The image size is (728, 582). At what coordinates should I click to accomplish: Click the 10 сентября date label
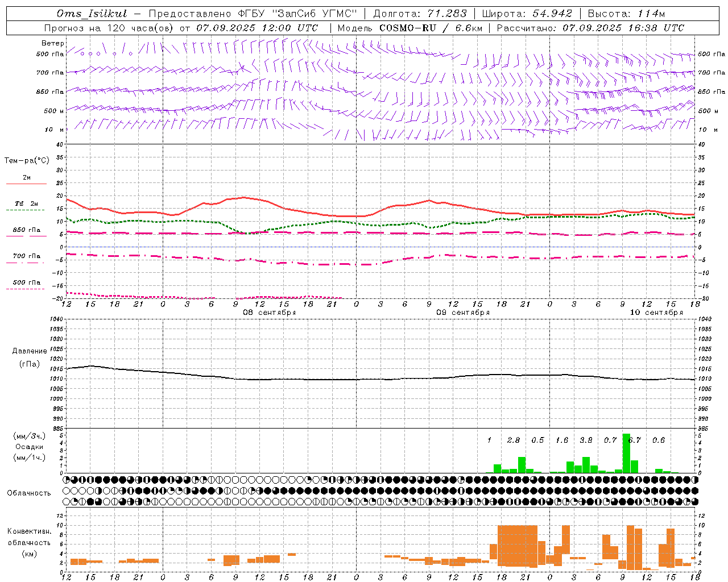click(656, 313)
